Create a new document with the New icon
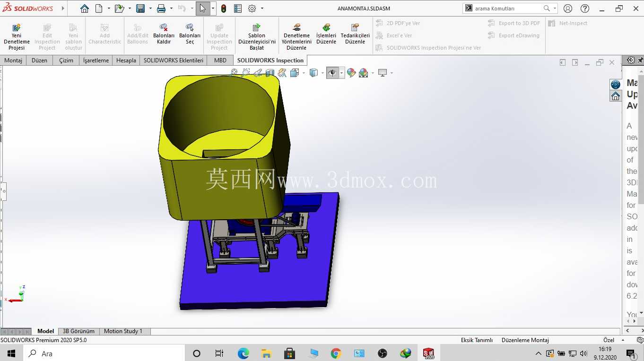 coord(99,9)
